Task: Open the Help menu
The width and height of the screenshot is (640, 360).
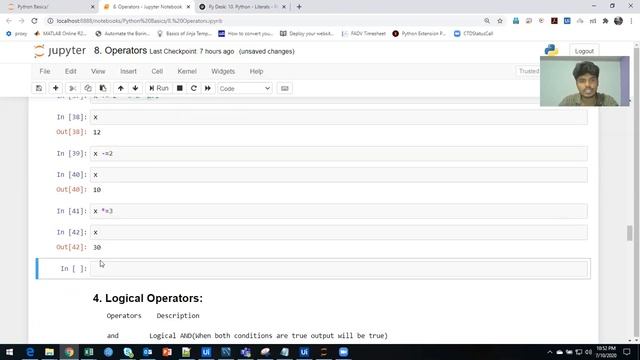Action: (x=256, y=71)
